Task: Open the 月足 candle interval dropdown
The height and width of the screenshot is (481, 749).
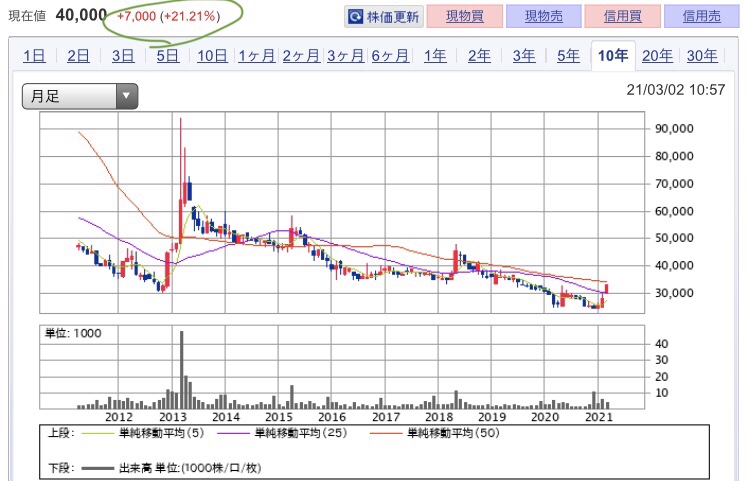Action: point(80,96)
